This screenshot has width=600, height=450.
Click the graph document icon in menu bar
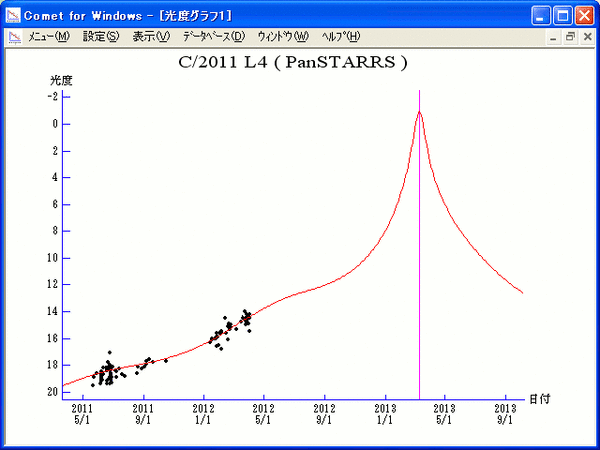(14, 36)
